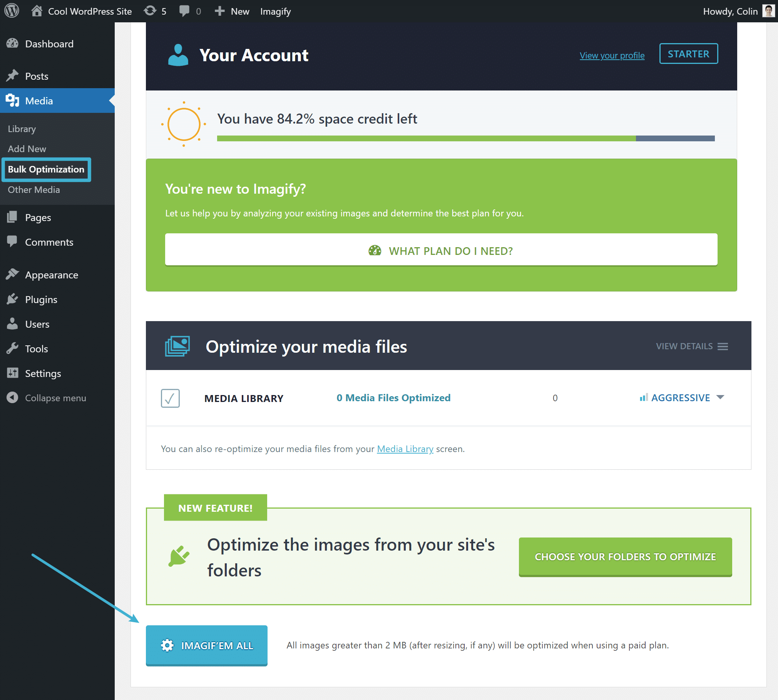Click the View Details hamburger icon
778x700 pixels.
click(723, 346)
